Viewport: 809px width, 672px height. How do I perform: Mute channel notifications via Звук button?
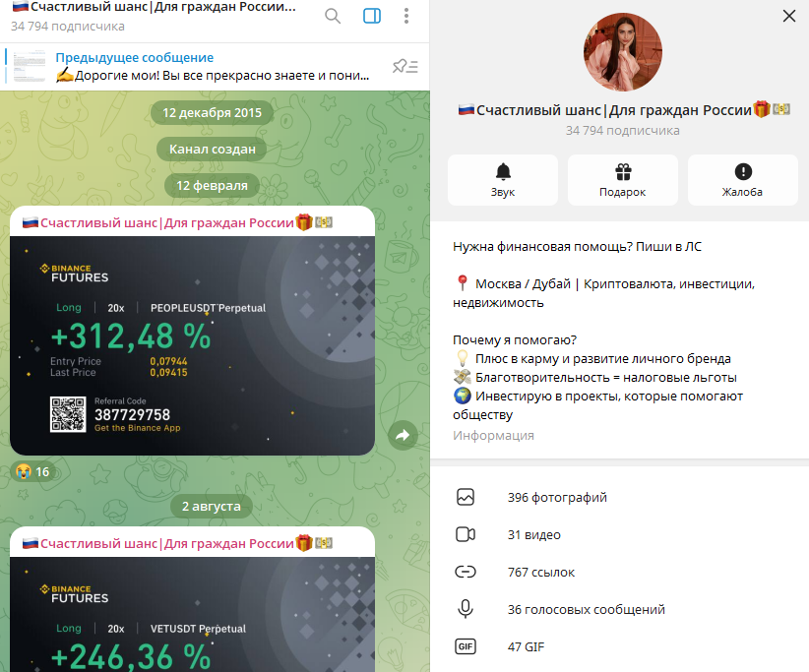pyautogui.click(x=502, y=179)
